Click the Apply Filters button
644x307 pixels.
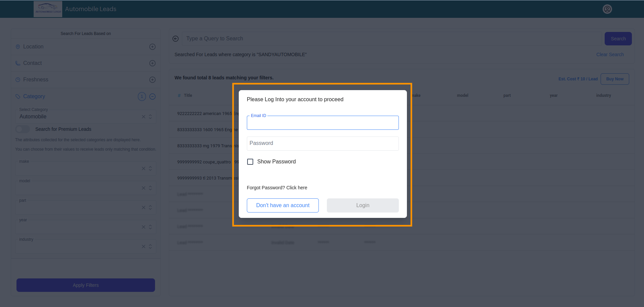86,285
